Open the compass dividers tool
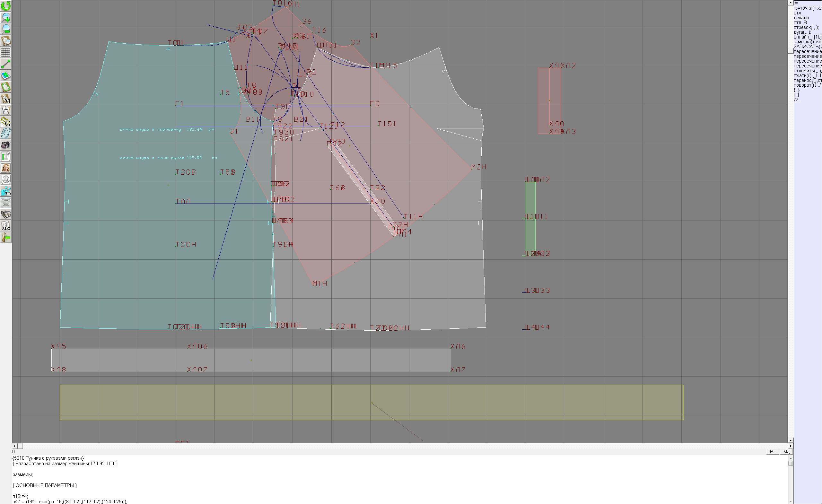Screen dimensions: 822x504 coord(6,110)
